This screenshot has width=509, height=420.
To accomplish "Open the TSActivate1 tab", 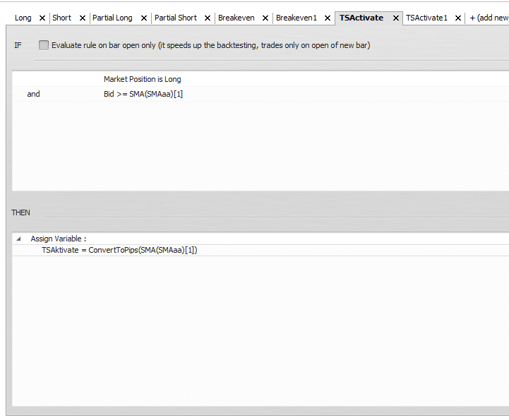I will click(426, 18).
